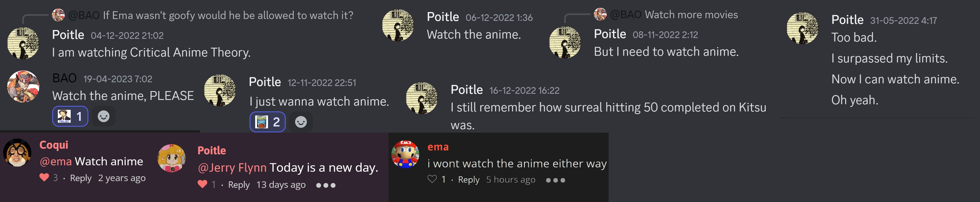Reply to Coqui's "Watch anime" comment
The image size is (980, 202).
81,178
